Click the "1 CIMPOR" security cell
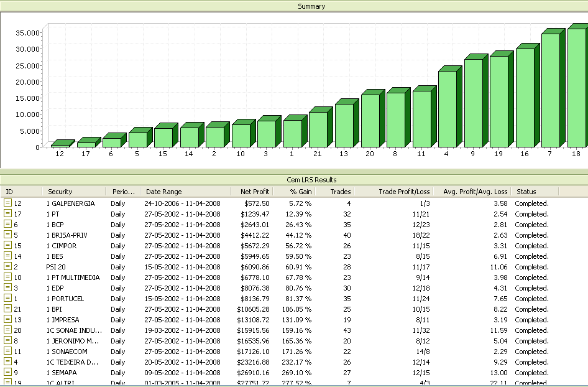588x387 pixels. point(62,246)
